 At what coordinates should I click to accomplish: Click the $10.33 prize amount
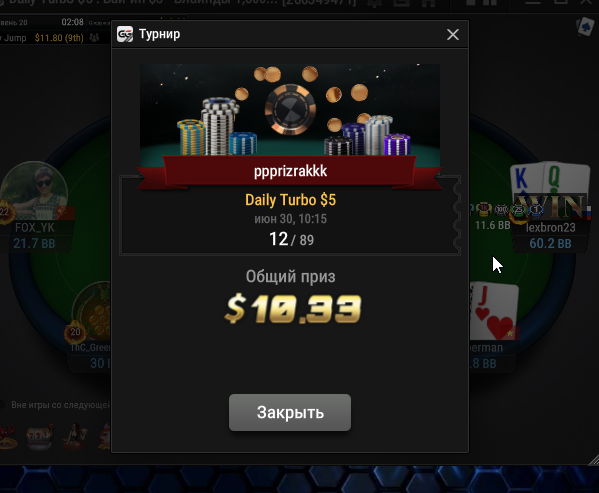[293, 309]
